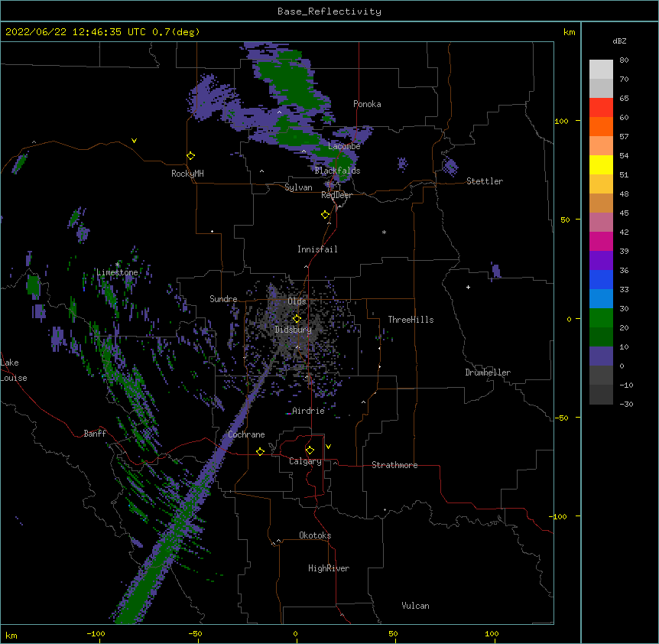The width and height of the screenshot is (659, 644).
Task: Select the white 80 dBZ color swatch
Action: click(601, 70)
